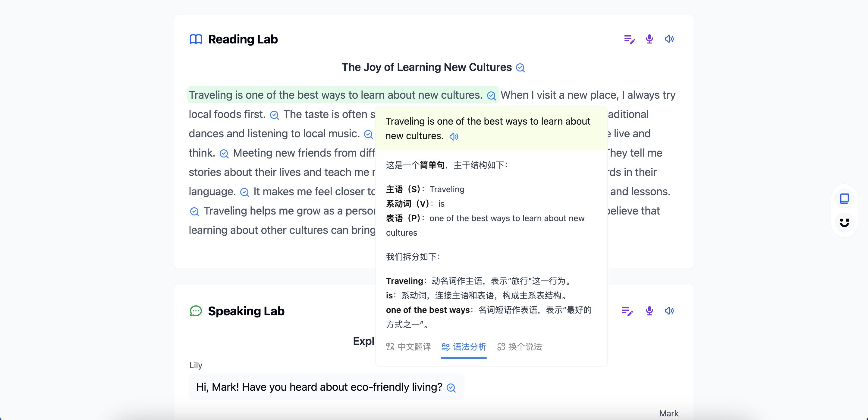
Task: Click popup line '我们拆分如下'
Action: pos(413,257)
